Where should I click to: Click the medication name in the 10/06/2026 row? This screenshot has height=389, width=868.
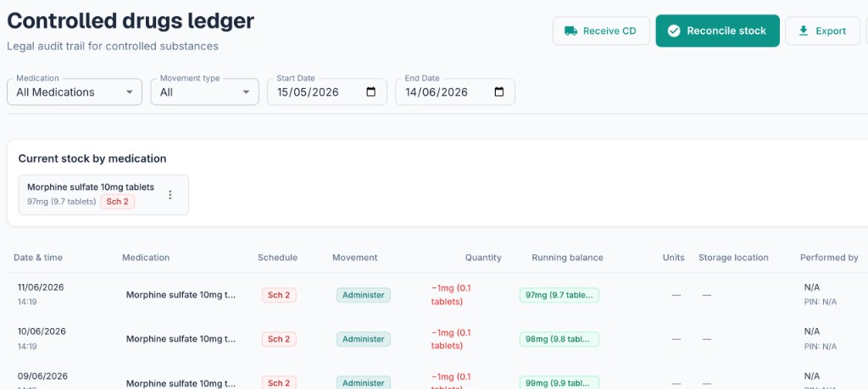181,339
